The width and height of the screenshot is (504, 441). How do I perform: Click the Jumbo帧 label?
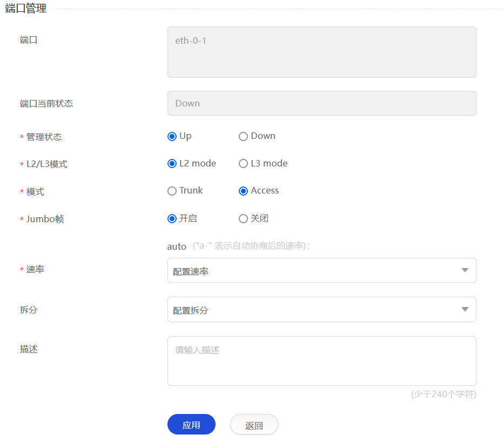click(45, 219)
